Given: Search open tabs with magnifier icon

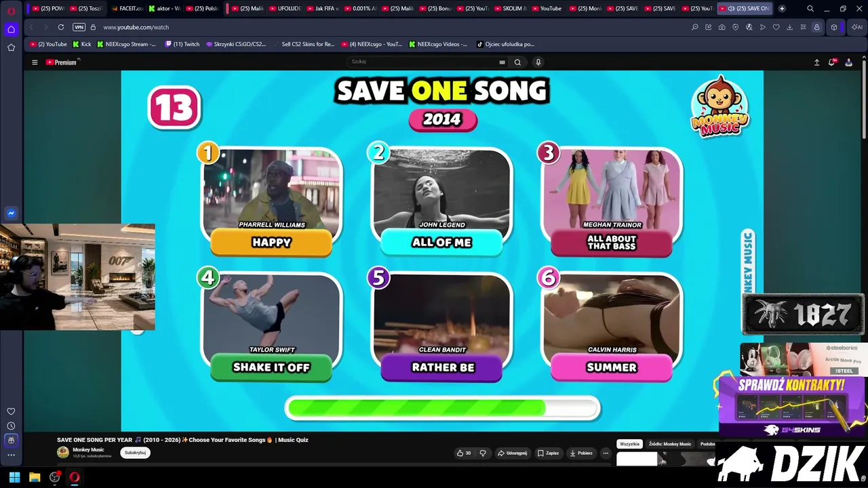Looking at the screenshot, I should pyautogui.click(x=810, y=9).
